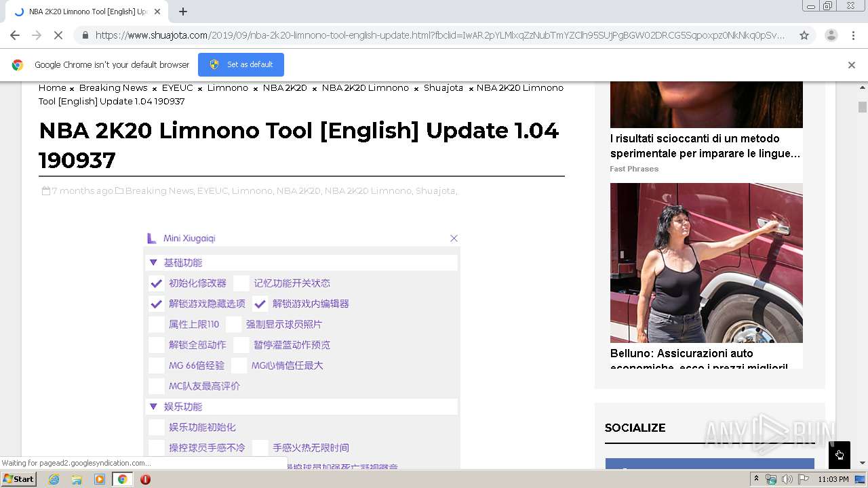Click scrollbar down arrow
The width and height of the screenshot is (868, 488).
coord(863,463)
